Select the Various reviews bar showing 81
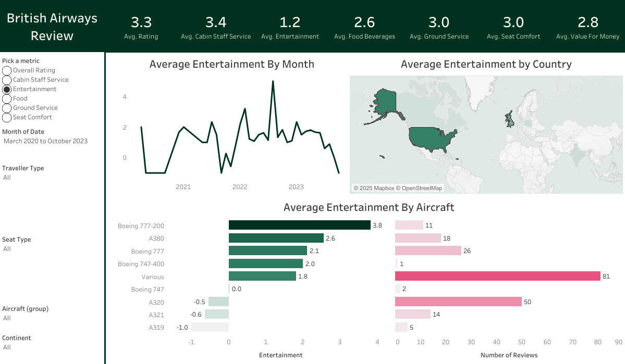 [x=497, y=277]
